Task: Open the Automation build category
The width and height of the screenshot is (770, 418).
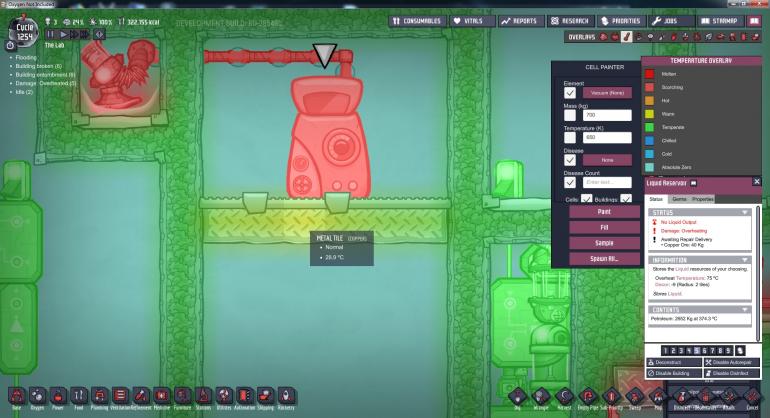Action: click(245, 396)
